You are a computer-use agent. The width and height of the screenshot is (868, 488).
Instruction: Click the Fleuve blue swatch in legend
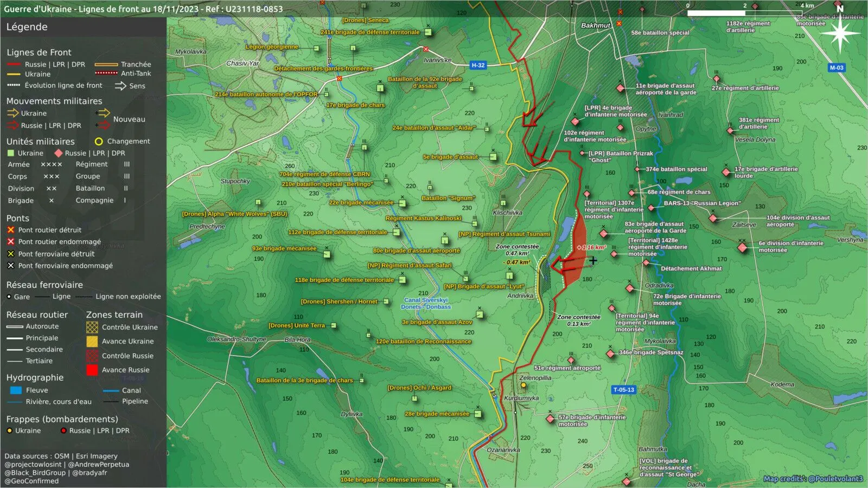click(16, 390)
